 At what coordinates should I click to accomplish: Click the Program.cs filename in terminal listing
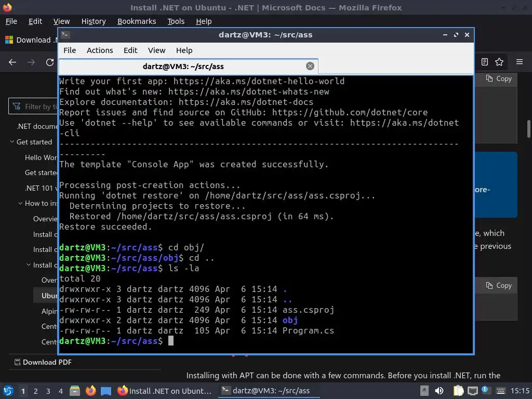click(309, 330)
